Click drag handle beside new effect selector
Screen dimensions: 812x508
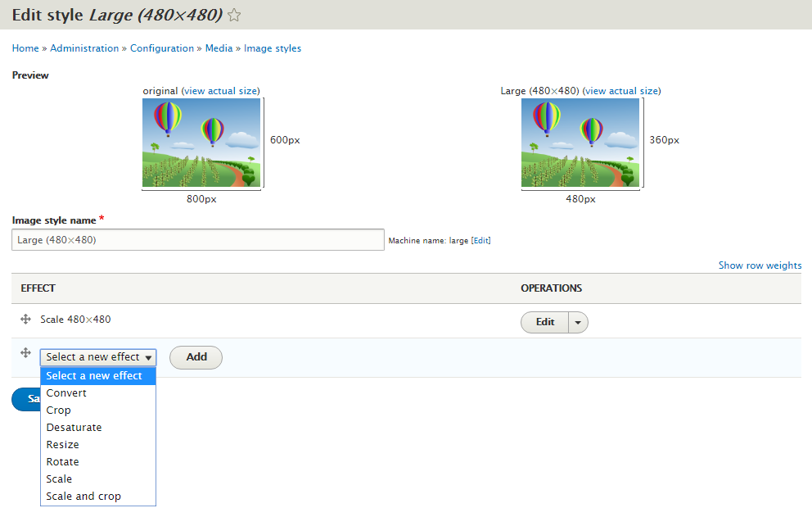tap(25, 353)
